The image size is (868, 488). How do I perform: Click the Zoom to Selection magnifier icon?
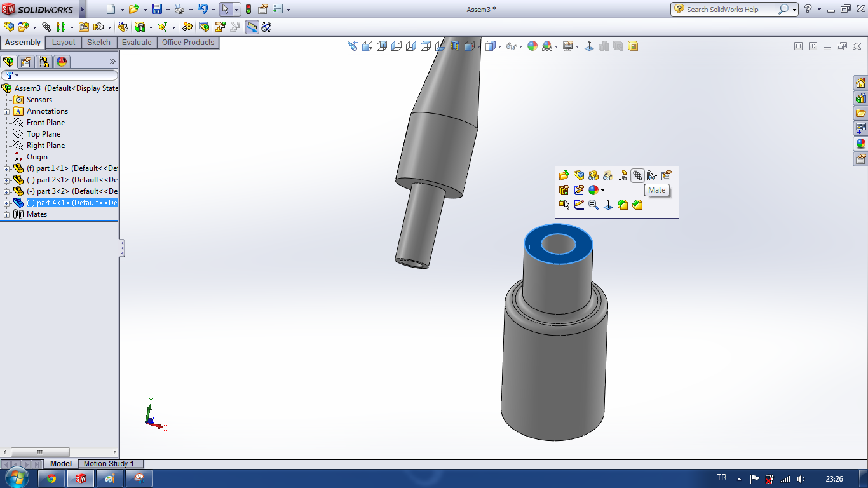point(593,205)
